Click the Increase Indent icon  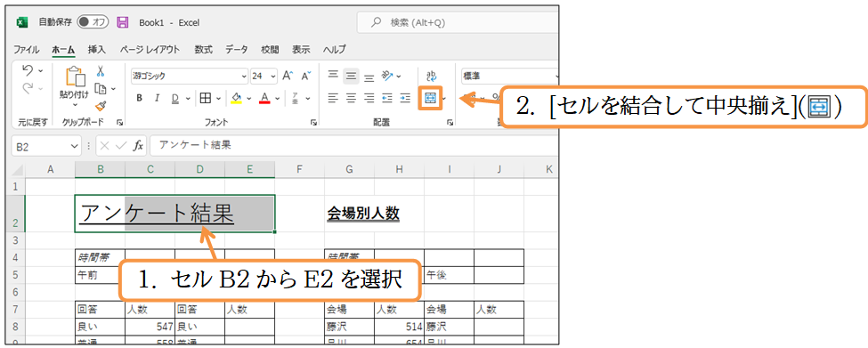pos(405,99)
